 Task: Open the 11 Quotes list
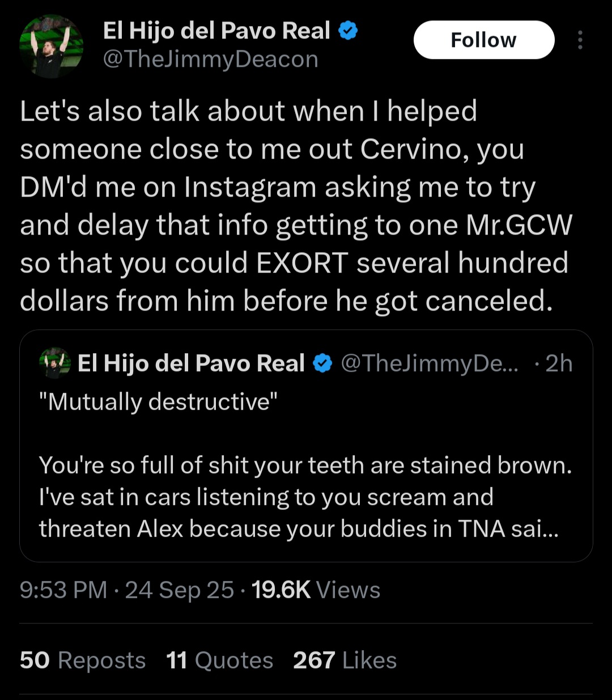pyautogui.click(x=220, y=660)
